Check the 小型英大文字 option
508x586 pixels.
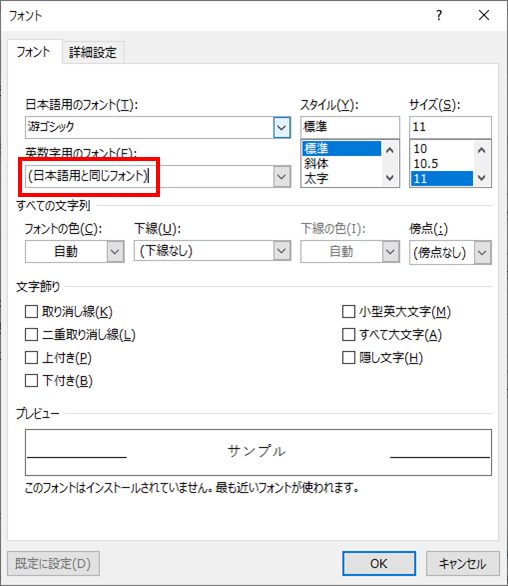348,311
